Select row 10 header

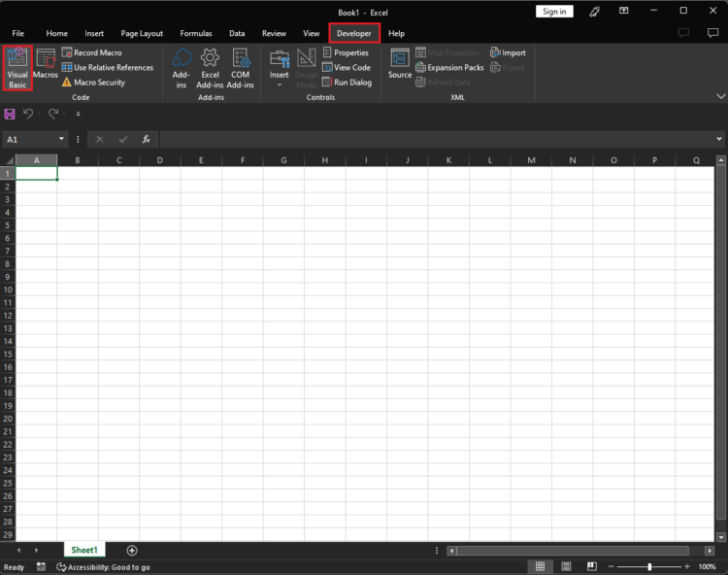tap(8, 289)
